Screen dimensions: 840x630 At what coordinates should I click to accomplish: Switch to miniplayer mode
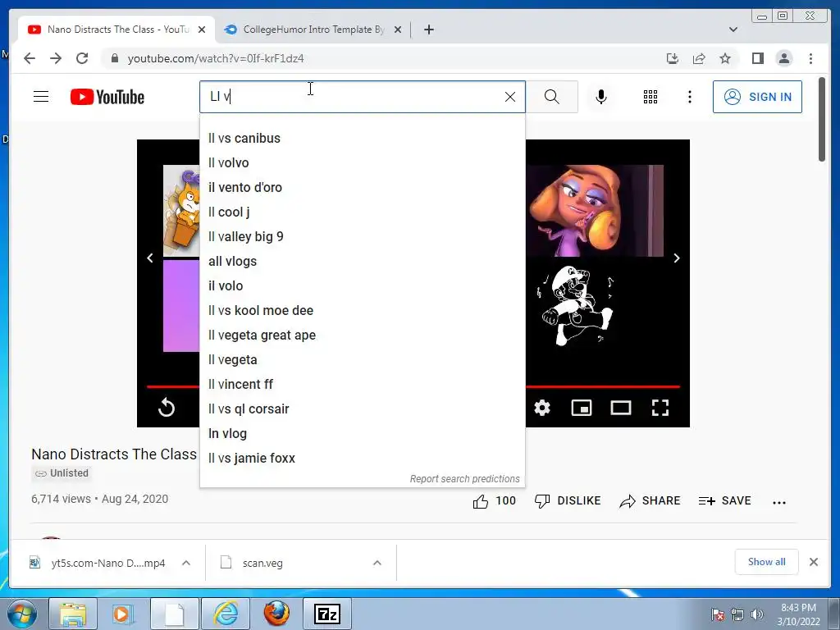pos(582,408)
